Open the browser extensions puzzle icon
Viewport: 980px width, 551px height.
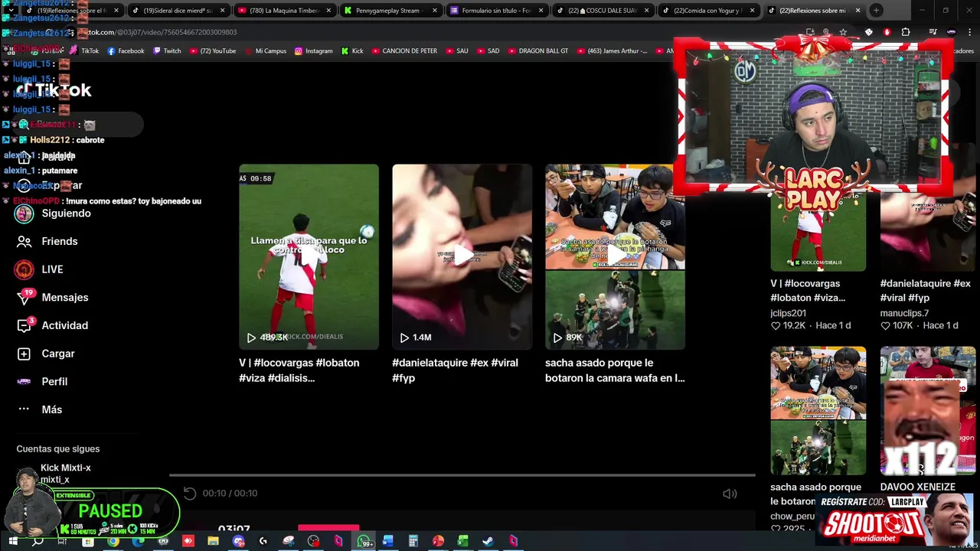(906, 32)
